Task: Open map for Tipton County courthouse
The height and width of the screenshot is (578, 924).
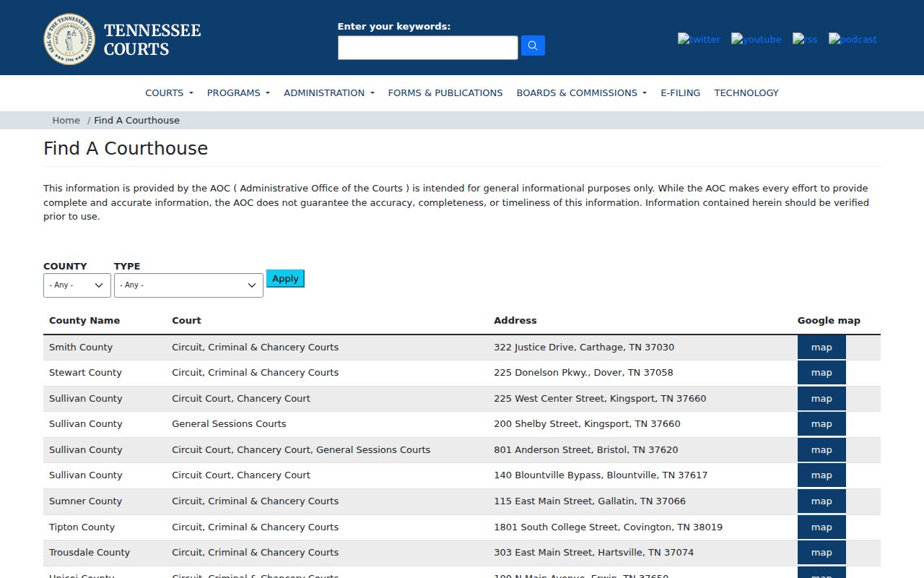Action: tap(821, 527)
